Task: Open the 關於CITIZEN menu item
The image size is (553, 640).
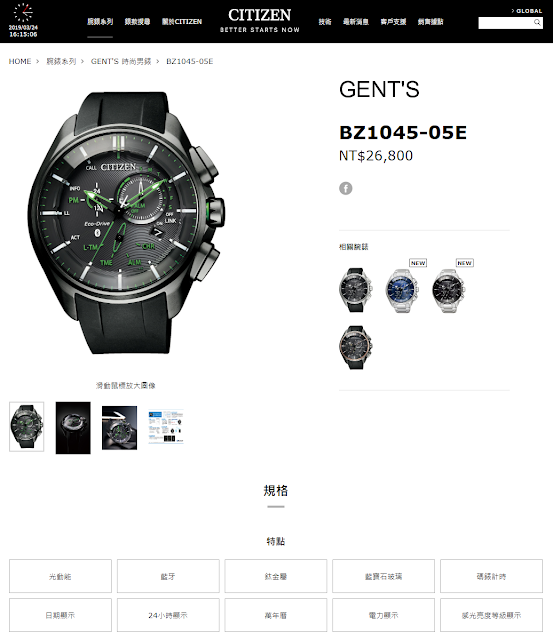Action: (182, 22)
